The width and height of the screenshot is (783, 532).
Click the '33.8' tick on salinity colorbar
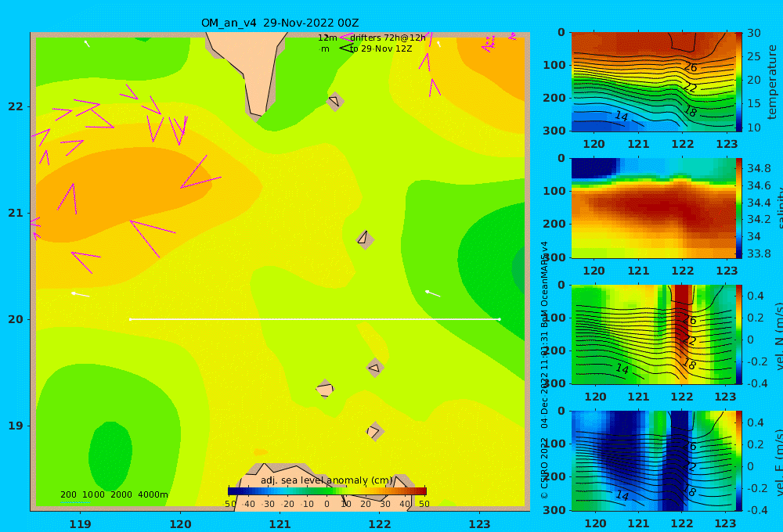(759, 253)
